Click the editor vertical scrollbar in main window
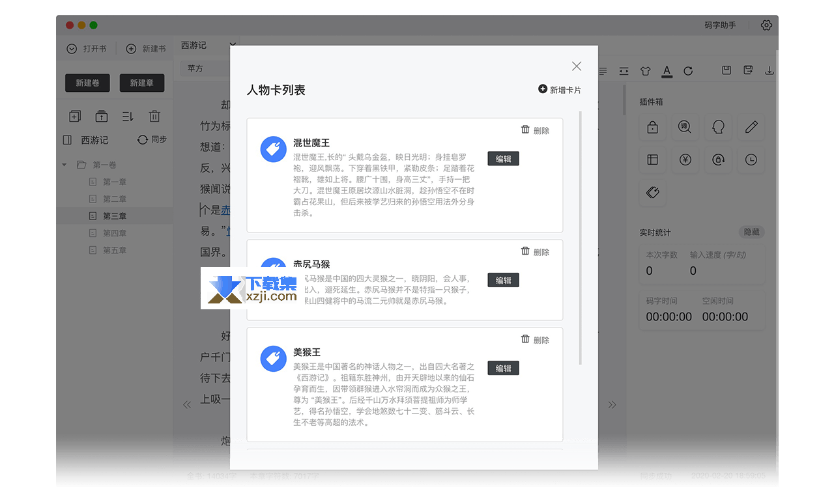The width and height of the screenshot is (834, 504). coord(625,102)
